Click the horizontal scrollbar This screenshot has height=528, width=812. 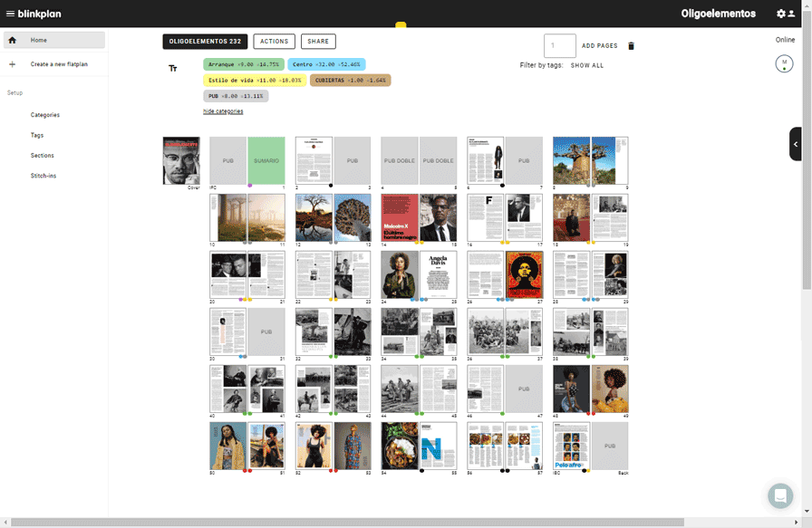[347, 523]
